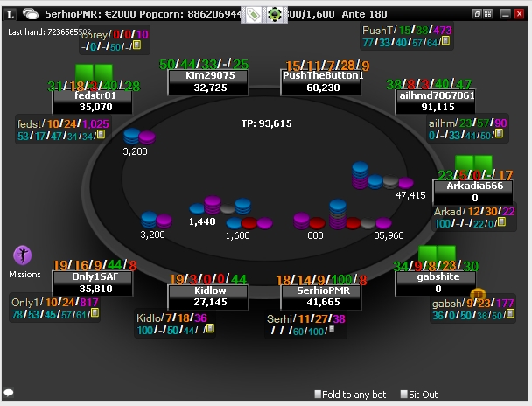Open the chat bubbles icon in title bar
This screenshot has height=406, width=532.
point(31,14)
